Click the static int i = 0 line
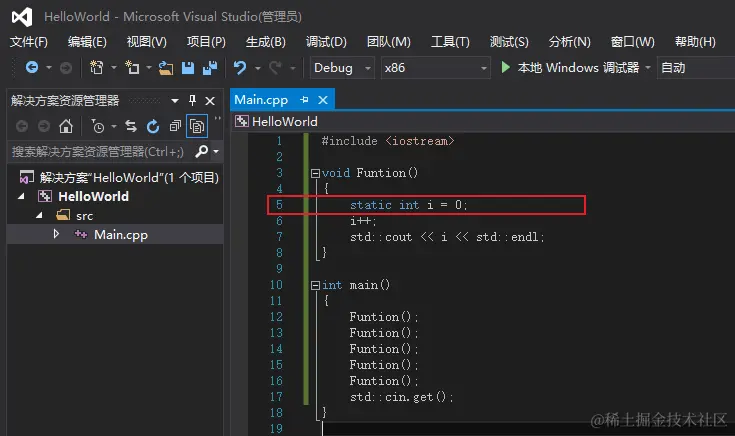The height and width of the screenshot is (436, 735). (408, 205)
